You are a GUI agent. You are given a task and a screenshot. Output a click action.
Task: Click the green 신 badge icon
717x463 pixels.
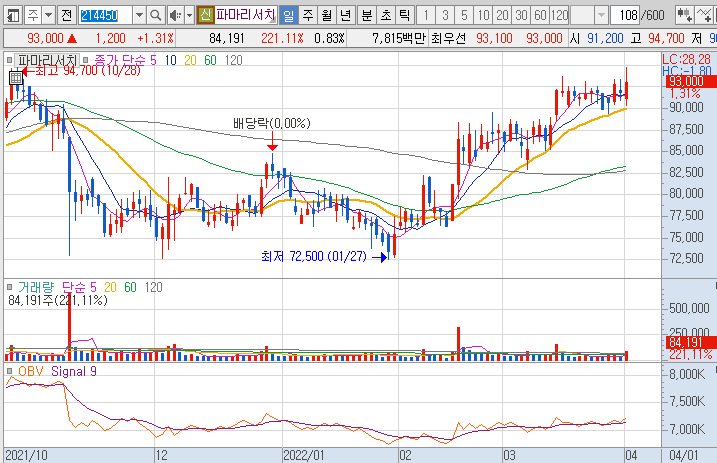(206, 16)
